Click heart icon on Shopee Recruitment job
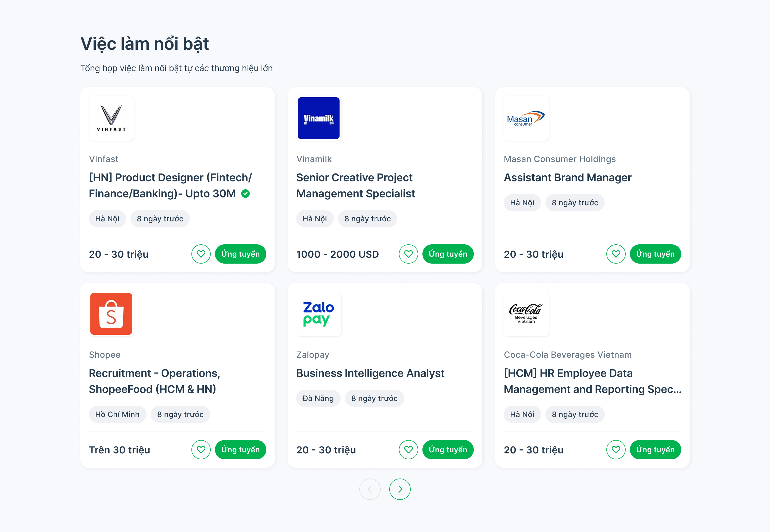The width and height of the screenshot is (770, 532). (x=201, y=450)
